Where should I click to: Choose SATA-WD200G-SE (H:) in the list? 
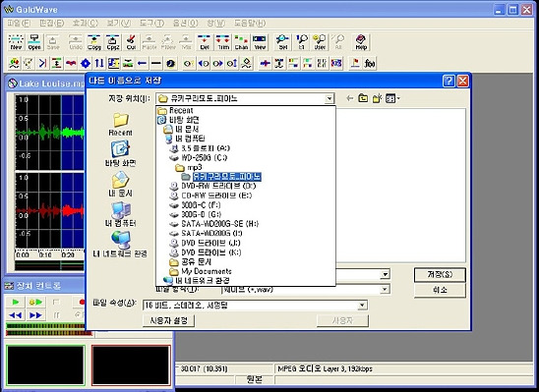(x=213, y=224)
